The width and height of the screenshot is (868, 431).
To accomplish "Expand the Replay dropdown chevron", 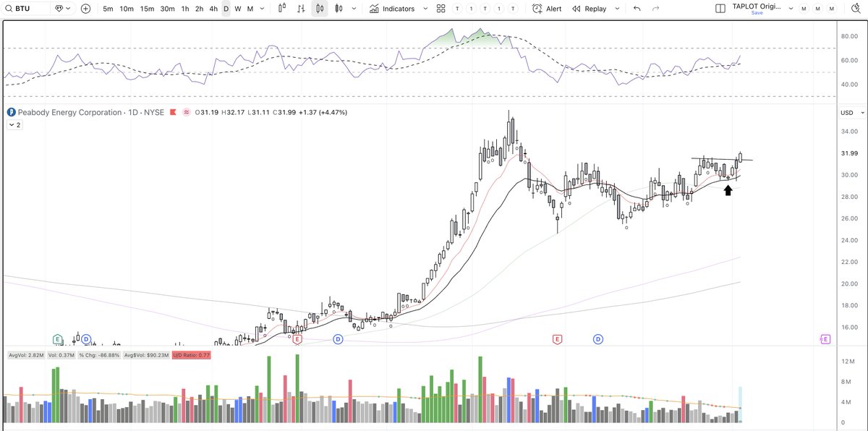I will 616,9.
